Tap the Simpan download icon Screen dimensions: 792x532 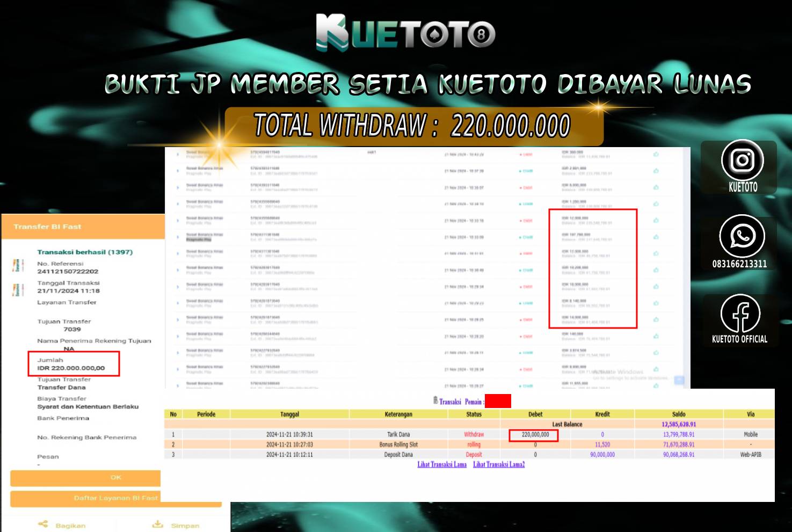(x=157, y=524)
